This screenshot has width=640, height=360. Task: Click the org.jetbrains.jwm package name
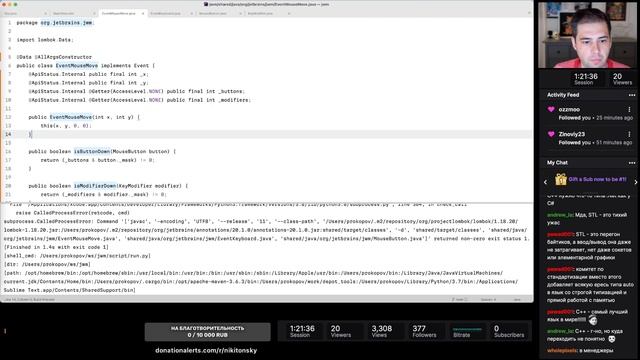66,23
